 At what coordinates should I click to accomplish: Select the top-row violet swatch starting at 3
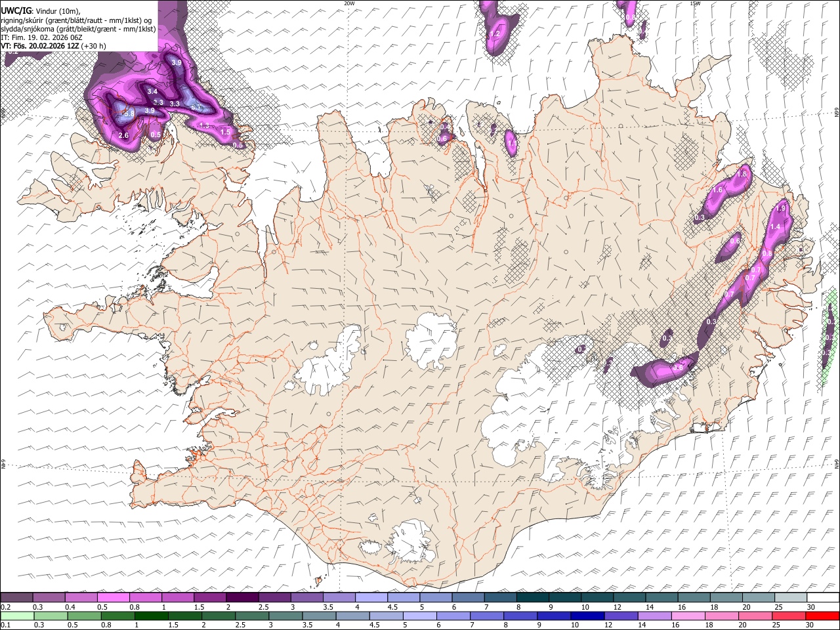click(306, 598)
